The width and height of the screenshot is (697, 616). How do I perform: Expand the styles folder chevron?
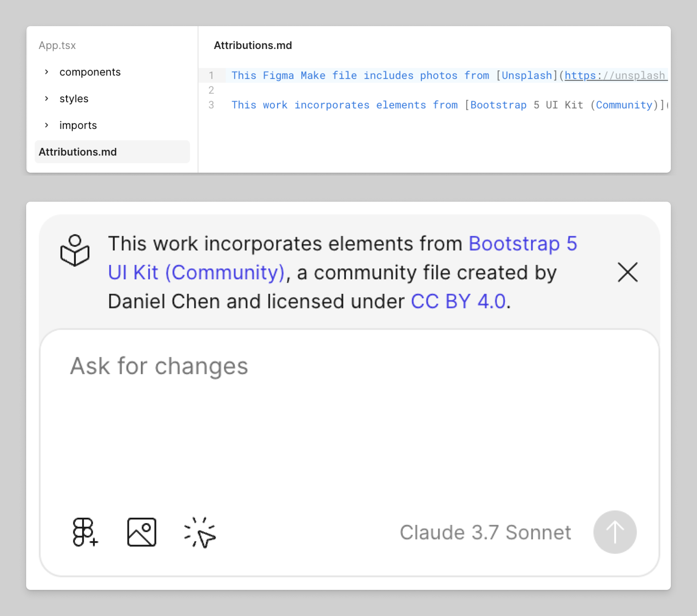46,98
